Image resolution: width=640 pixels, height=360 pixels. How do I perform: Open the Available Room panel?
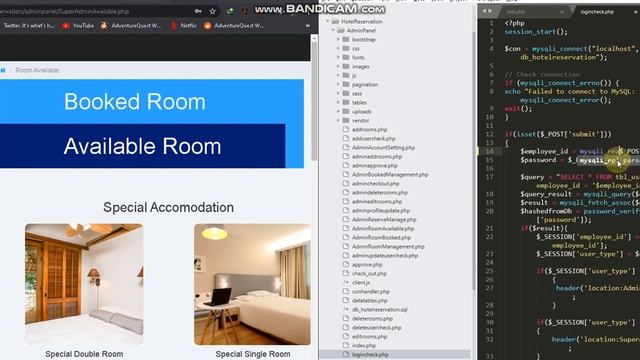pyautogui.click(x=142, y=146)
